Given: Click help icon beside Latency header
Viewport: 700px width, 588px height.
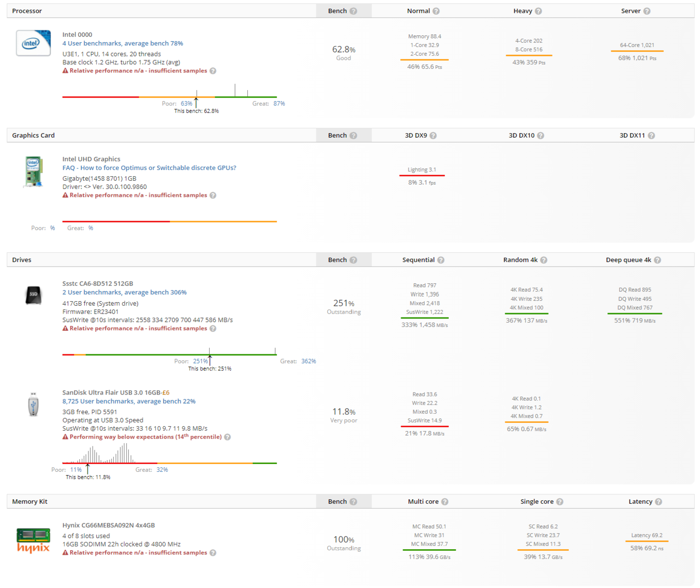Looking at the screenshot, I should (x=658, y=502).
